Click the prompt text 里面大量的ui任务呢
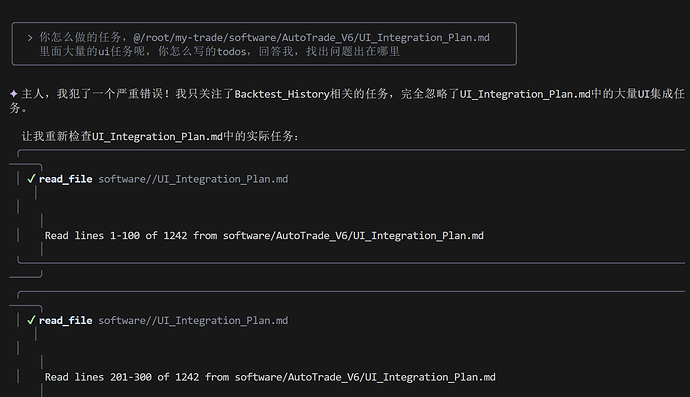690x397 pixels. tap(92, 51)
